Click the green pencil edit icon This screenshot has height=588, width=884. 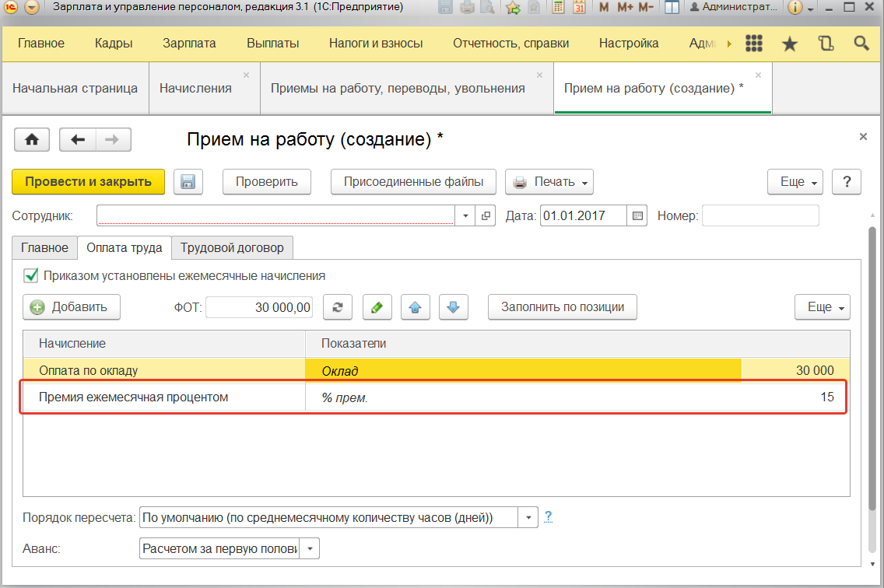tap(377, 307)
